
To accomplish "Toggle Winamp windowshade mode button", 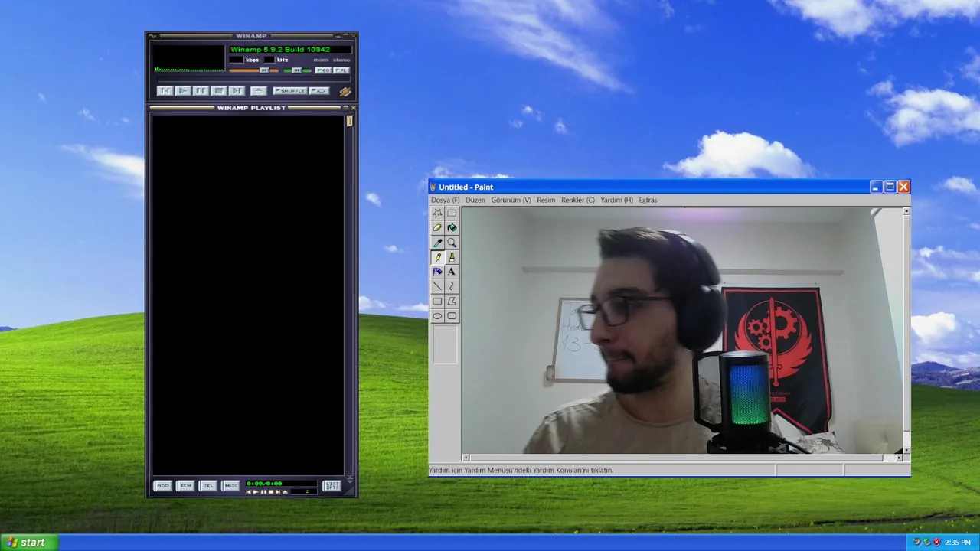I will pyautogui.click(x=345, y=36).
